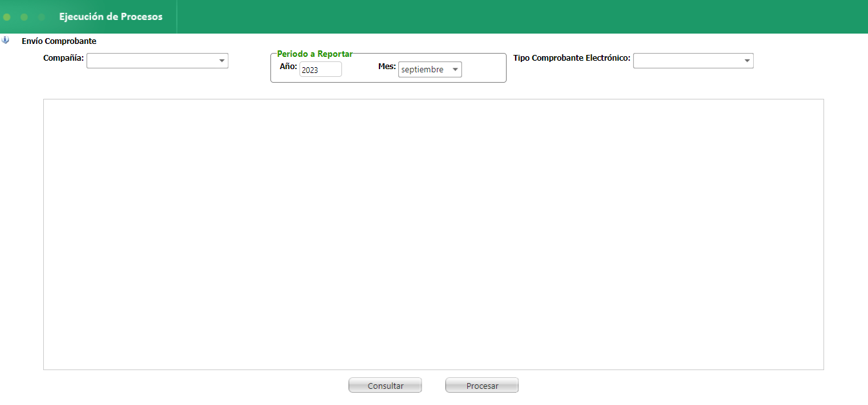Open the Mes dropdown showing septiembre
This screenshot has height=405, width=868.
[x=430, y=69]
